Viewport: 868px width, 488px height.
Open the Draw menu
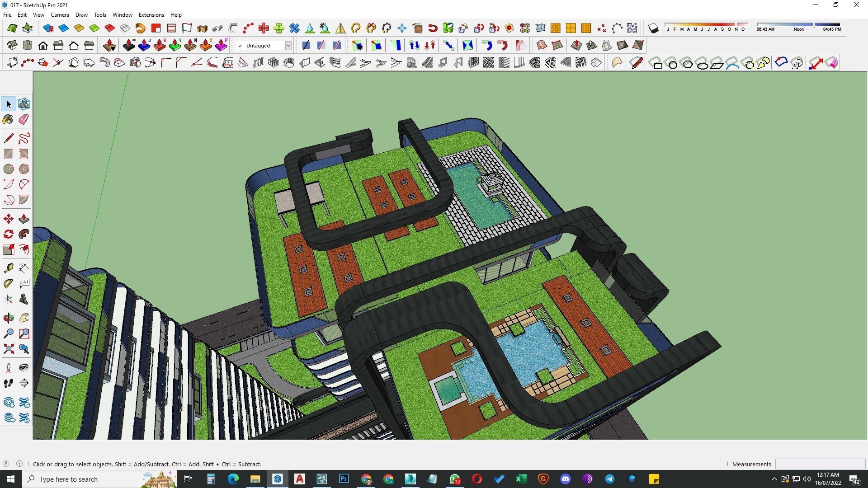81,15
